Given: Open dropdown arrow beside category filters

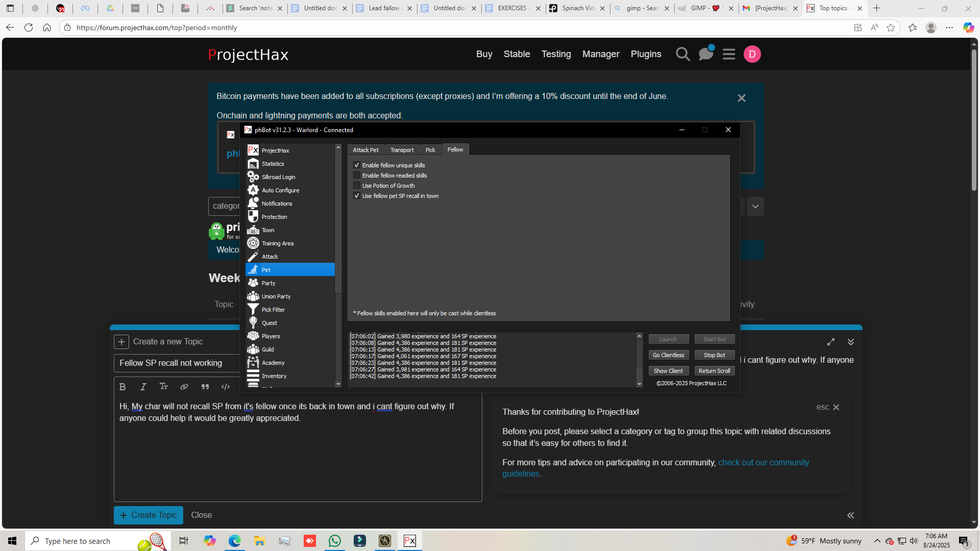Looking at the screenshot, I should [755, 207].
